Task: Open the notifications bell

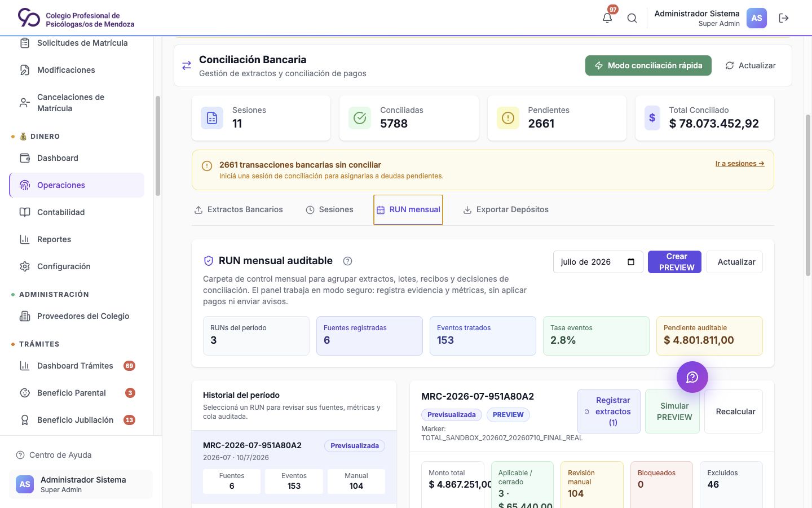Action: coord(607,18)
